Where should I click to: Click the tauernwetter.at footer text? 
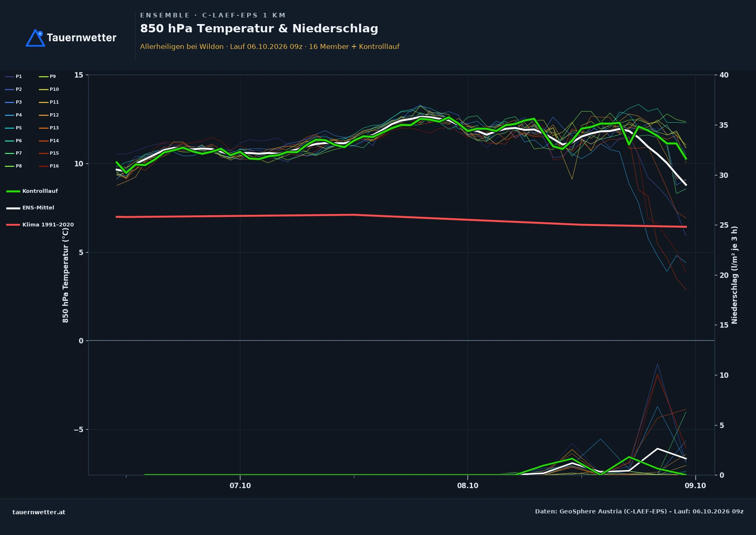point(39,512)
